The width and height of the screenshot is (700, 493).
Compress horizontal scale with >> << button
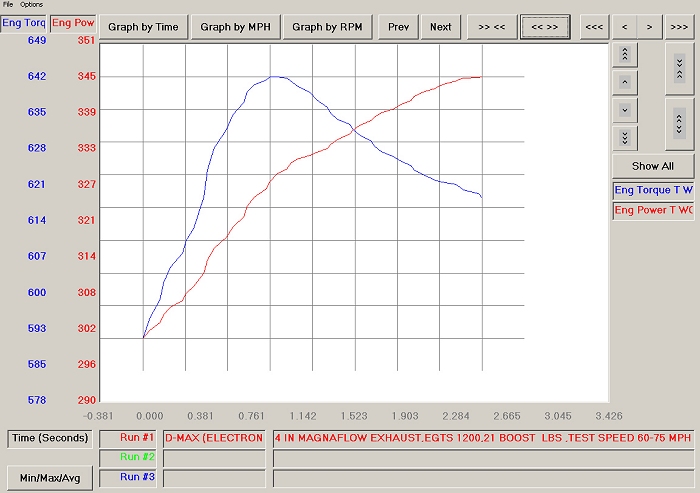pyautogui.click(x=492, y=27)
